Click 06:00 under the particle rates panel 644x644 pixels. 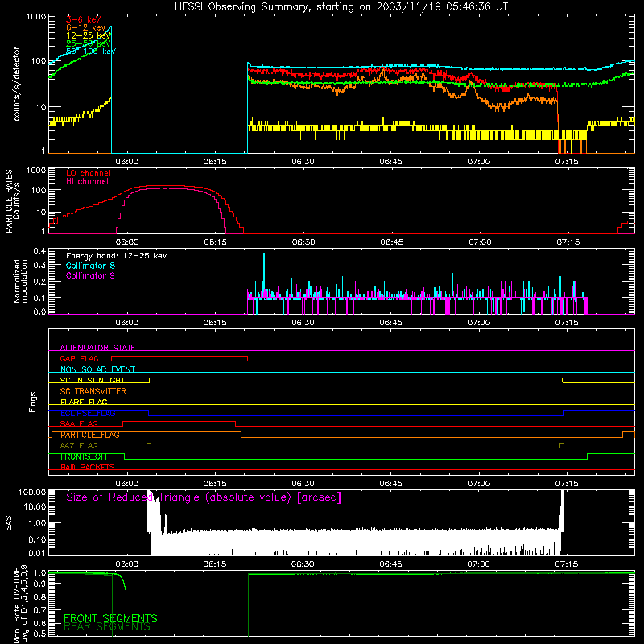127,242
